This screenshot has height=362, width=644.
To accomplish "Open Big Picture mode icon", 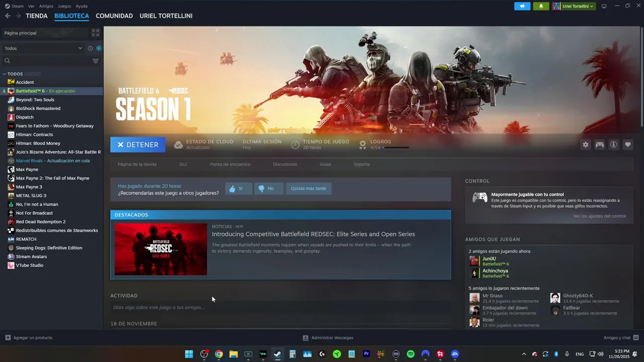I will click(x=604, y=6).
